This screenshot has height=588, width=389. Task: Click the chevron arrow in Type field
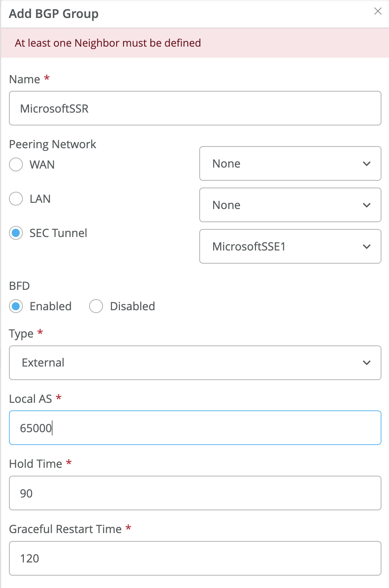367,363
